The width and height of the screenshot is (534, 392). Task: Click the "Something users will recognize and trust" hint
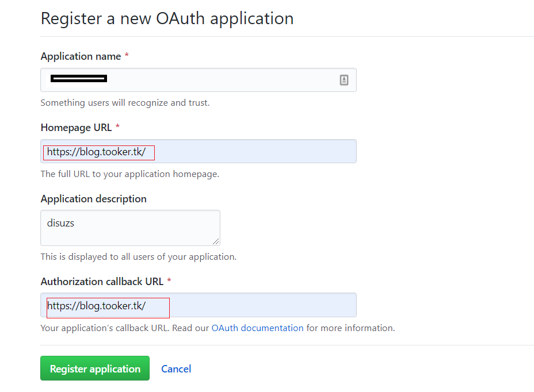[125, 103]
